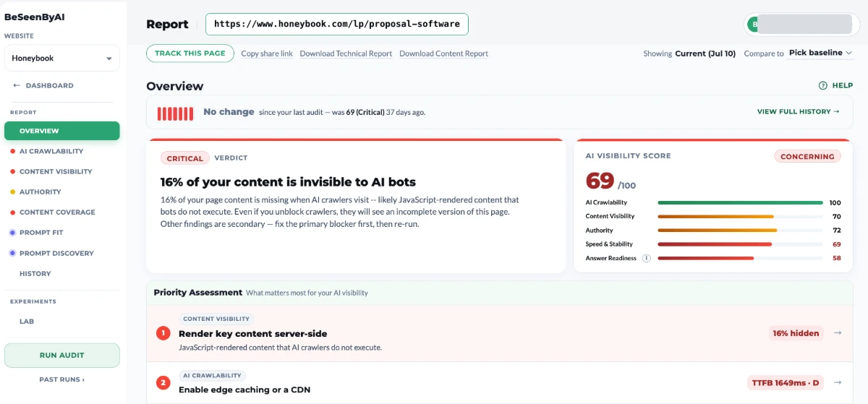The width and height of the screenshot is (868, 404).
Task: Click Current (Jul 10) showing label
Action: tap(705, 53)
